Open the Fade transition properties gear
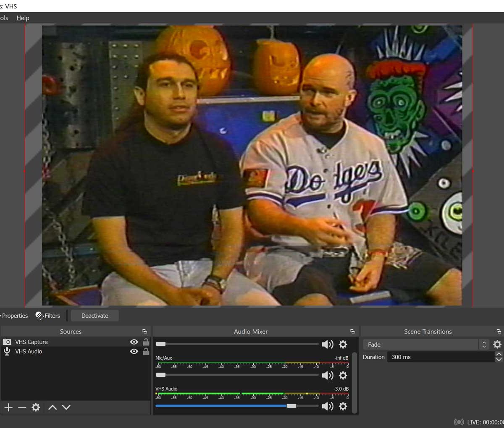The image size is (504, 428). pyautogui.click(x=497, y=344)
